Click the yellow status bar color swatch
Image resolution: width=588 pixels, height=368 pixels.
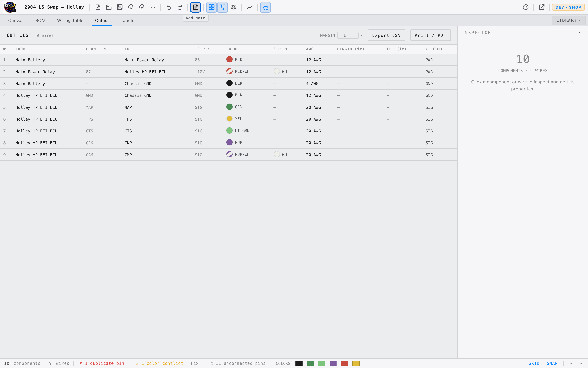[x=356, y=363]
